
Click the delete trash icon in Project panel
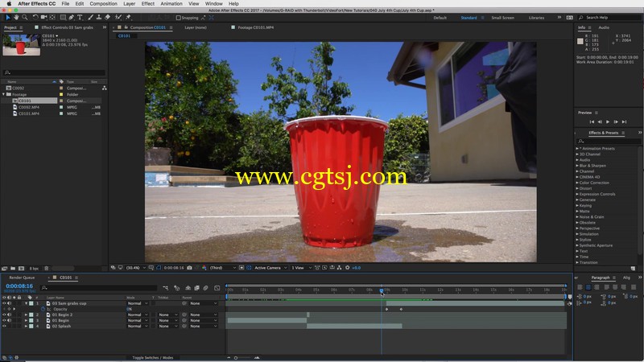point(47,269)
